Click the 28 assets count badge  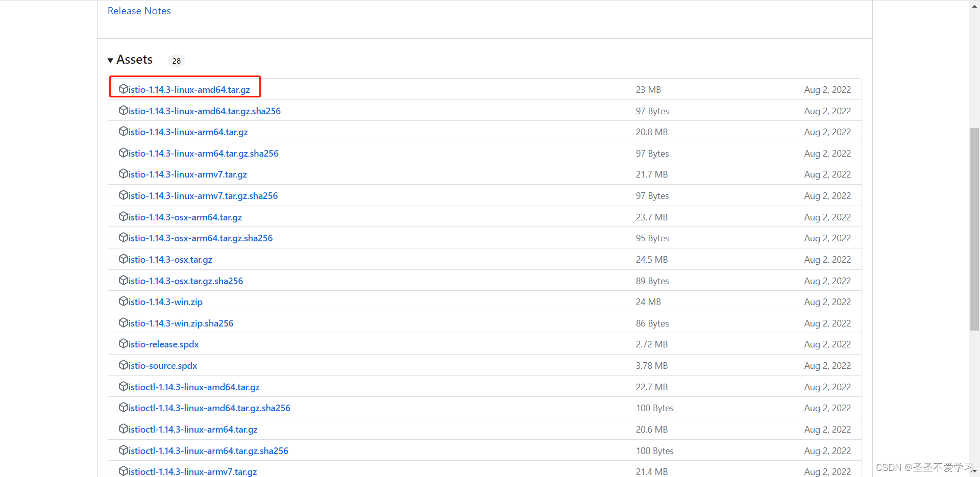[x=177, y=61]
